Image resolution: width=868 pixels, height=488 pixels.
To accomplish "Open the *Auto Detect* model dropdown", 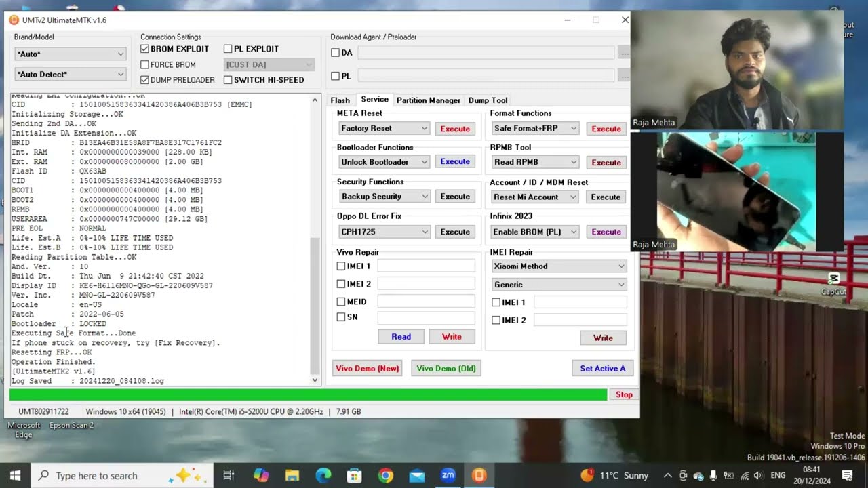I will pyautogui.click(x=71, y=74).
